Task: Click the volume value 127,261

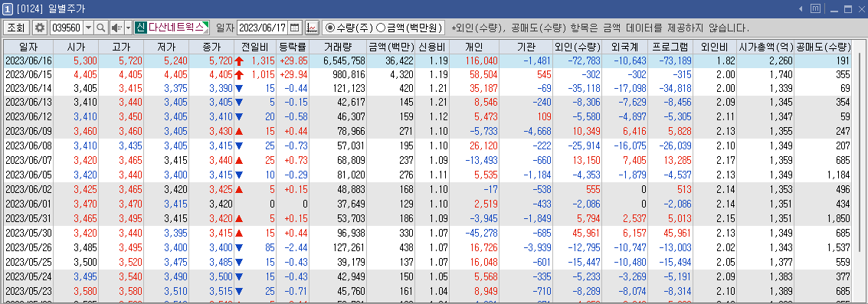Action: click(347, 249)
